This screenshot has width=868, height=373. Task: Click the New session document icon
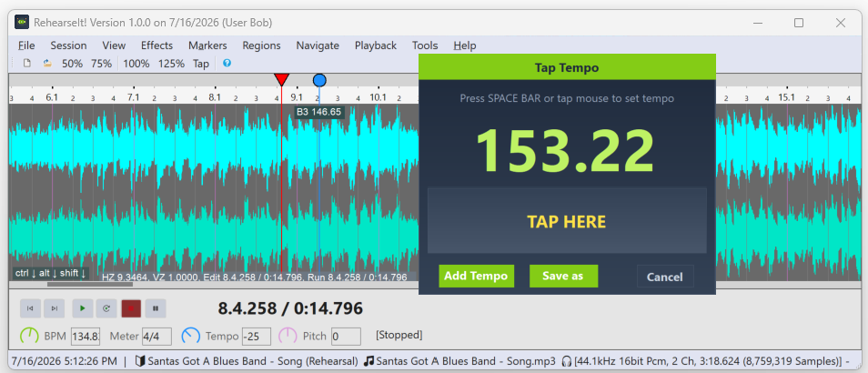point(26,64)
